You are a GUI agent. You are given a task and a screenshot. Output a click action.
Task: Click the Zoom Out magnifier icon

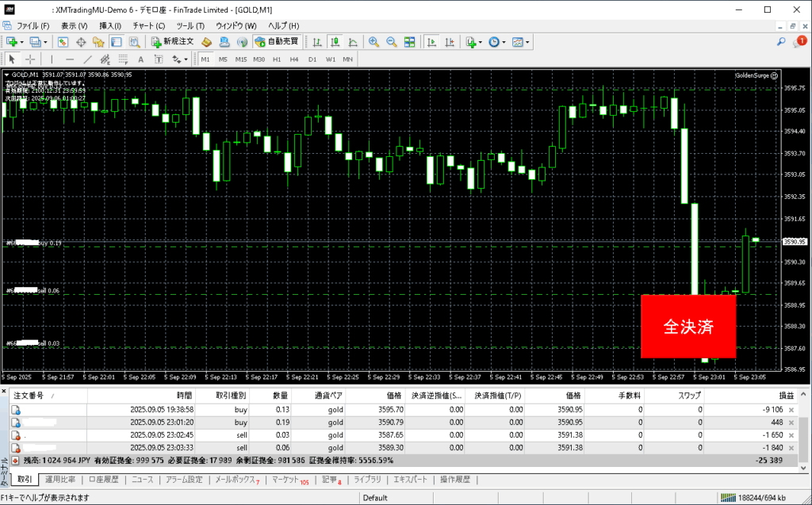(x=391, y=42)
